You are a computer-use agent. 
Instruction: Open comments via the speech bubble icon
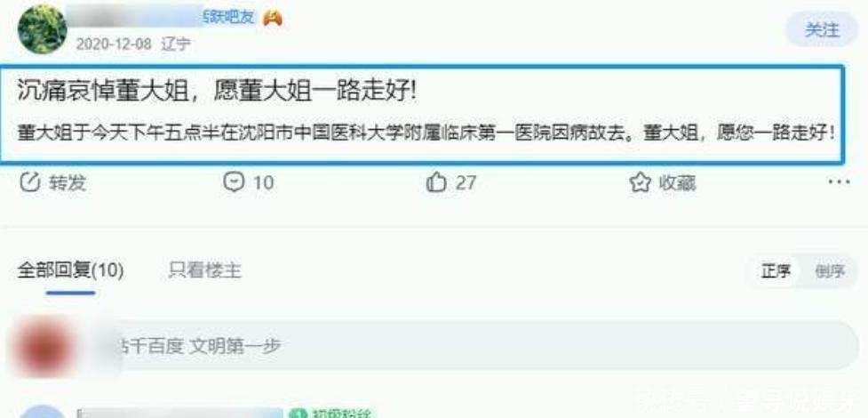(x=234, y=181)
